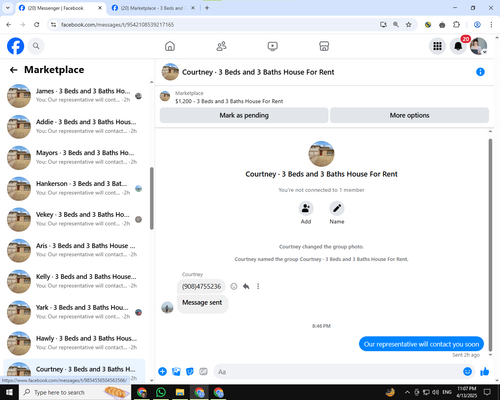Open the account profile picture menu

[479, 46]
